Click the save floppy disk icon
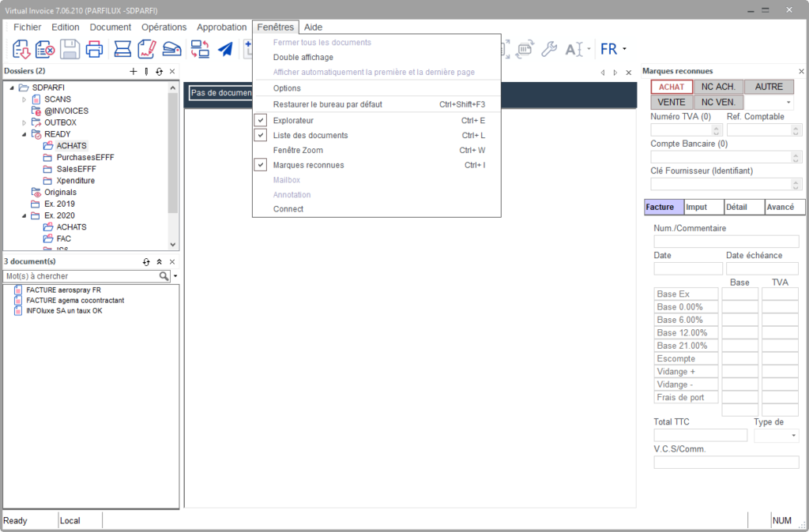This screenshot has width=809, height=532. [x=70, y=50]
